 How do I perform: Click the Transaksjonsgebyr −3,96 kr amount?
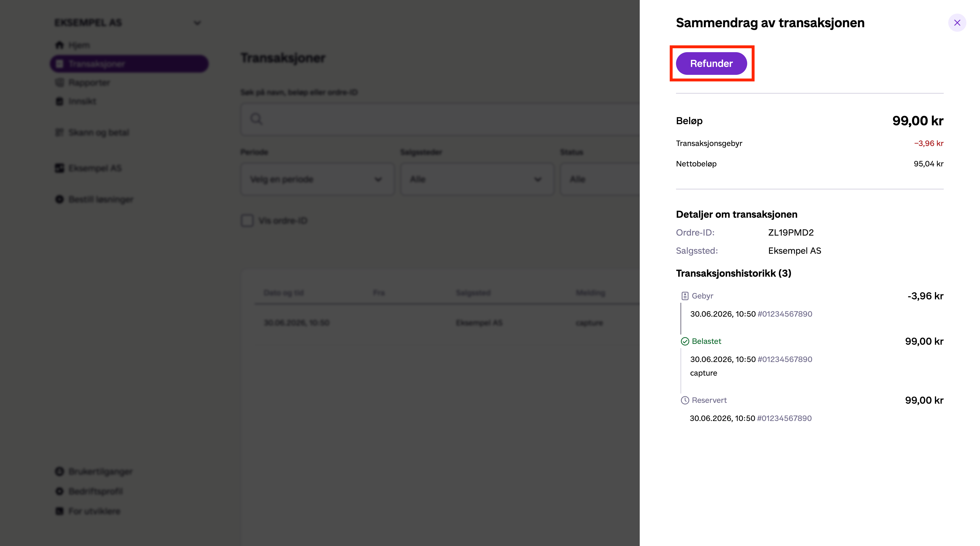[929, 143]
